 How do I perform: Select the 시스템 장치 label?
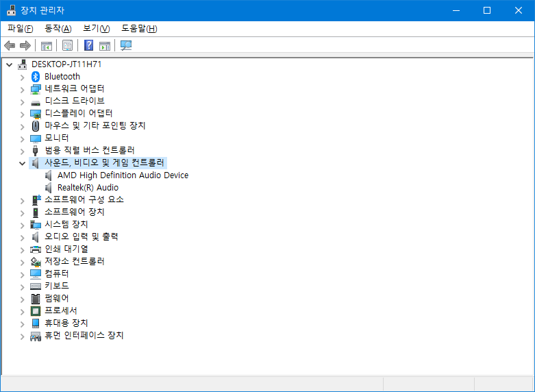66,224
